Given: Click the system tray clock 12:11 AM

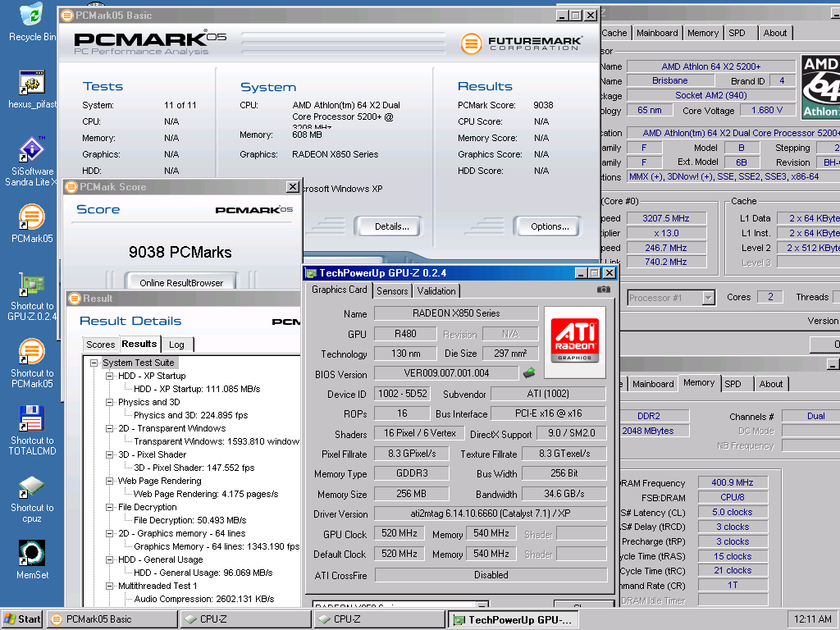Looking at the screenshot, I should [813, 619].
